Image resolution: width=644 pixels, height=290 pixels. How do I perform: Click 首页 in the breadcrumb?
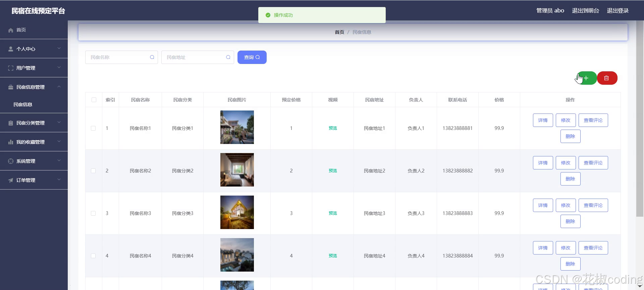tap(339, 32)
